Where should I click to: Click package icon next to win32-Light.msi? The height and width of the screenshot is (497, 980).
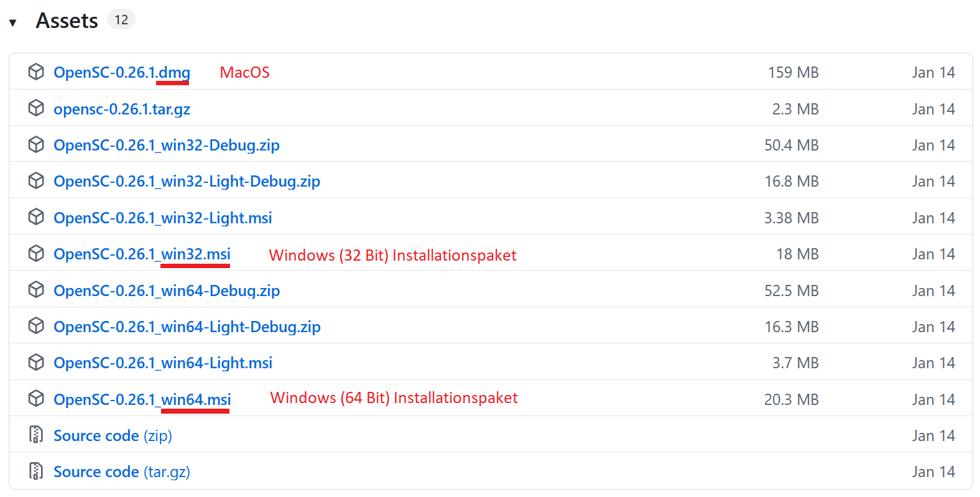click(36, 217)
